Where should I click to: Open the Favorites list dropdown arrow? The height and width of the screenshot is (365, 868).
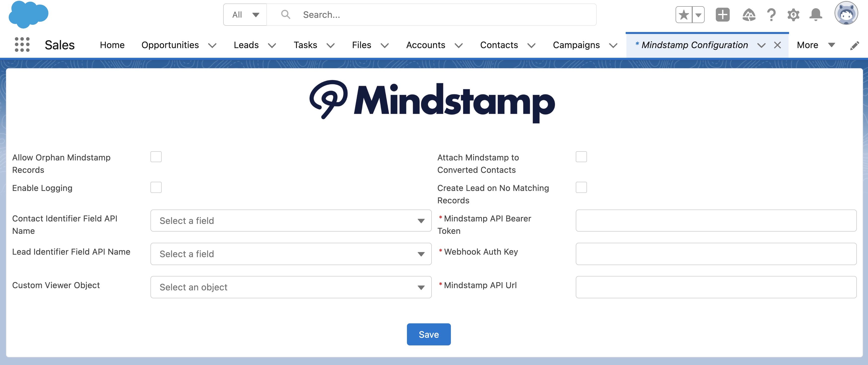(x=698, y=15)
